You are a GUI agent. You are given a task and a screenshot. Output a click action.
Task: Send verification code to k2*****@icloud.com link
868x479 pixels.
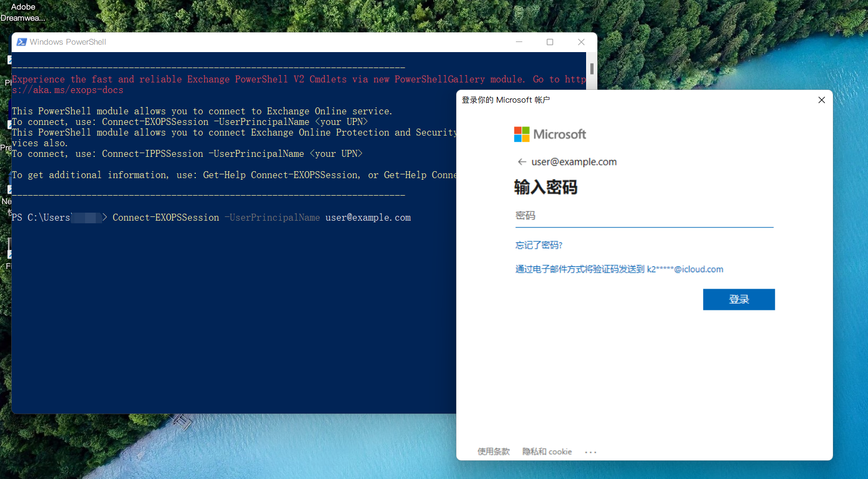click(x=619, y=269)
